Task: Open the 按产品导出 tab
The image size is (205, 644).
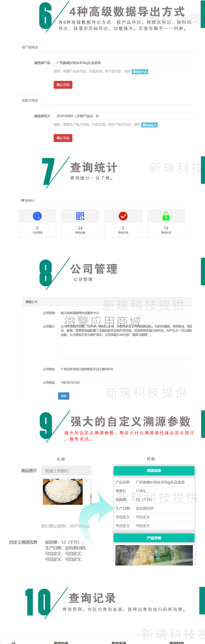Action: pyautogui.click(x=30, y=47)
